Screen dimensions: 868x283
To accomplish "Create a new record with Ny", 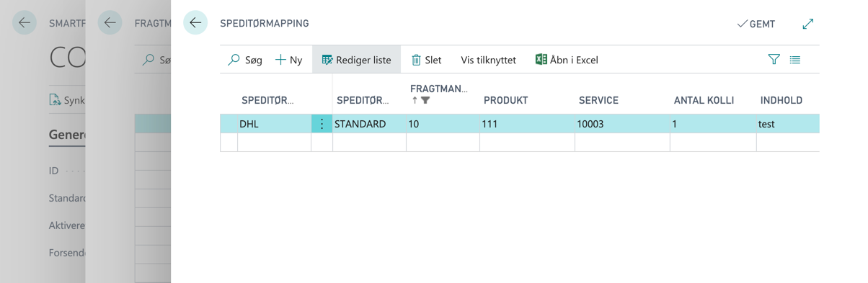I will click(x=288, y=60).
